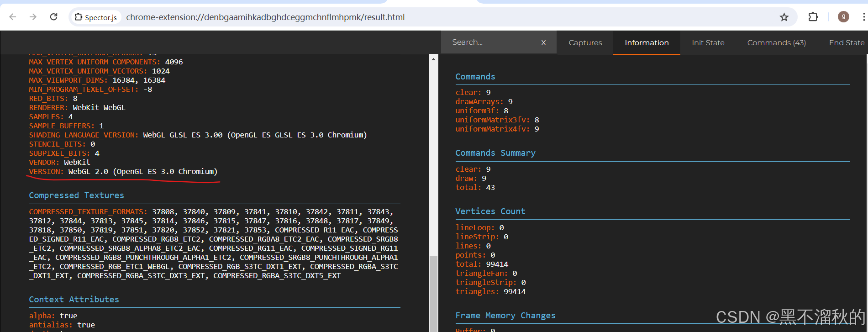
Task: Click the lineLoop: 0 entry
Action: click(480, 228)
